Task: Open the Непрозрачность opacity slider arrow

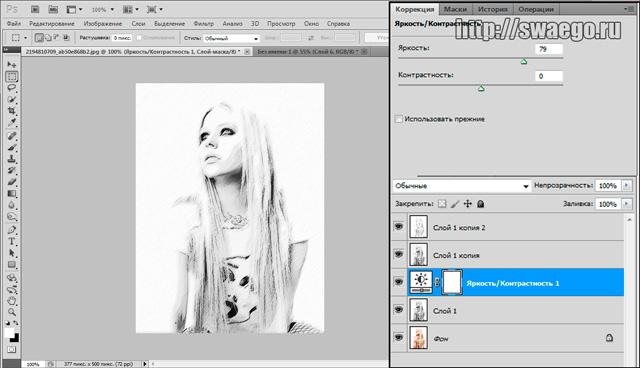Action: point(627,186)
